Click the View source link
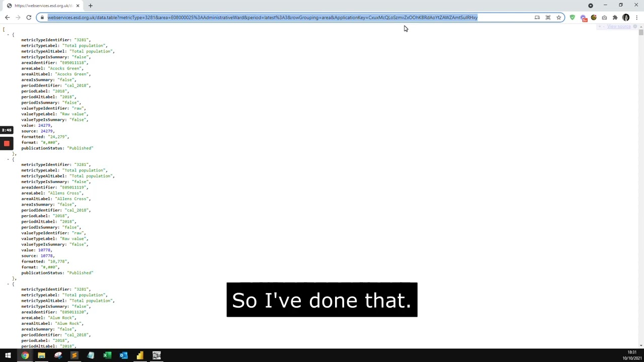This screenshot has width=644, height=362. pos(619,27)
